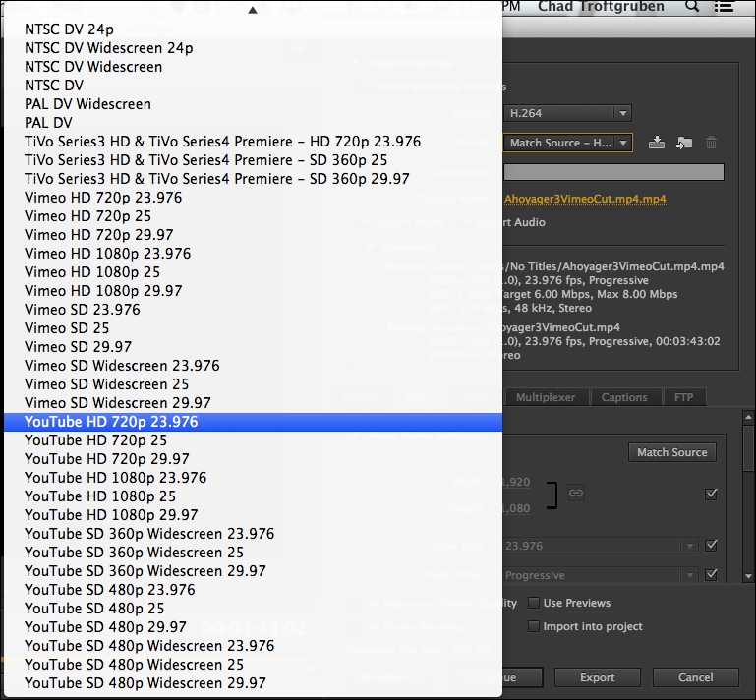Enable Import into project checkbox

click(x=533, y=626)
